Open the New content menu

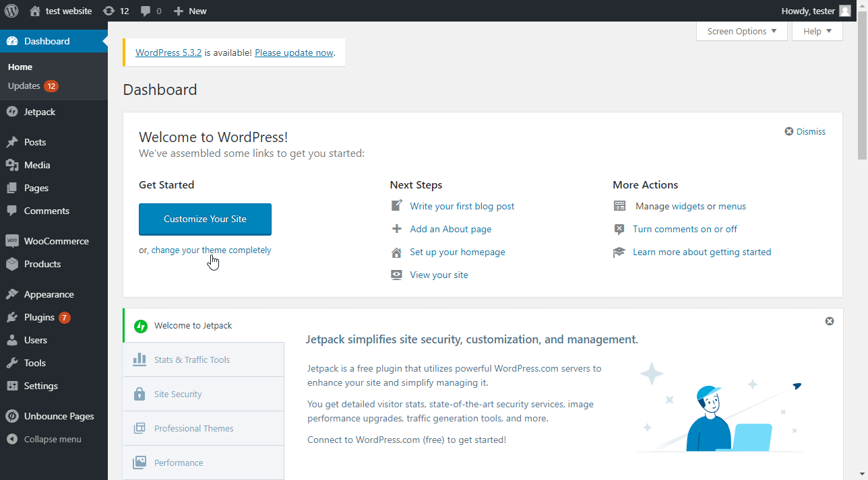click(190, 11)
